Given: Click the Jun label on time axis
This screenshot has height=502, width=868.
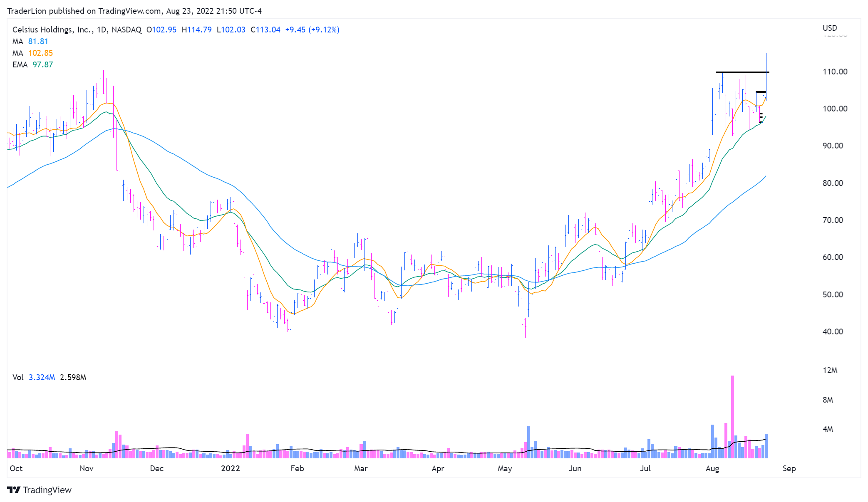Looking at the screenshot, I should coord(575,468).
